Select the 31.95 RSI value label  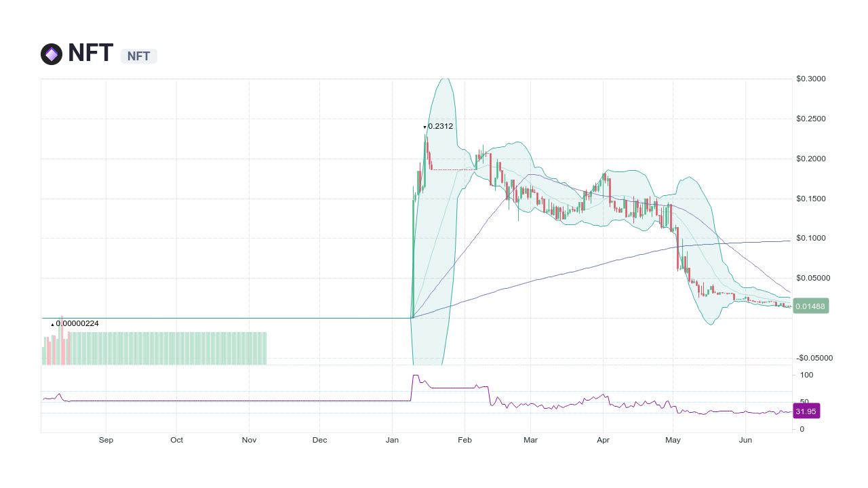[806, 411]
